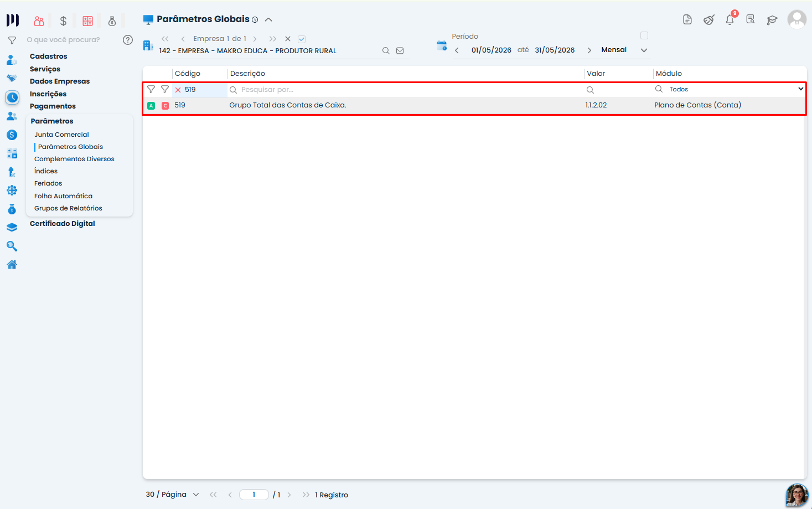
Task: Click the Valor column search field
Action: click(x=618, y=90)
